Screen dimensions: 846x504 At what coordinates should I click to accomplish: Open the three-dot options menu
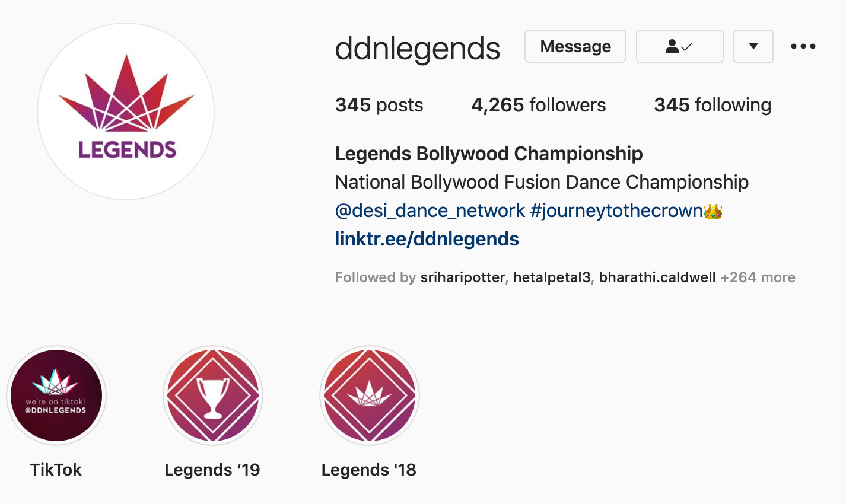pyautogui.click(x=803, y=46)
